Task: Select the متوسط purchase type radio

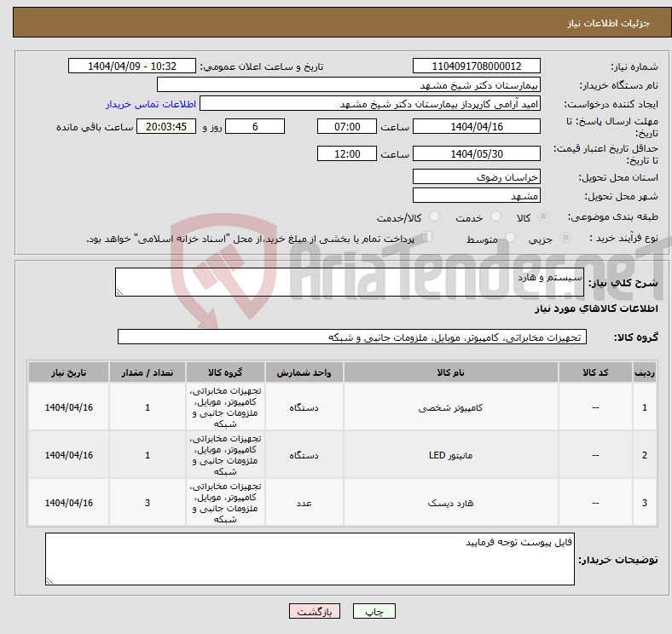Action: click(511, 237)
